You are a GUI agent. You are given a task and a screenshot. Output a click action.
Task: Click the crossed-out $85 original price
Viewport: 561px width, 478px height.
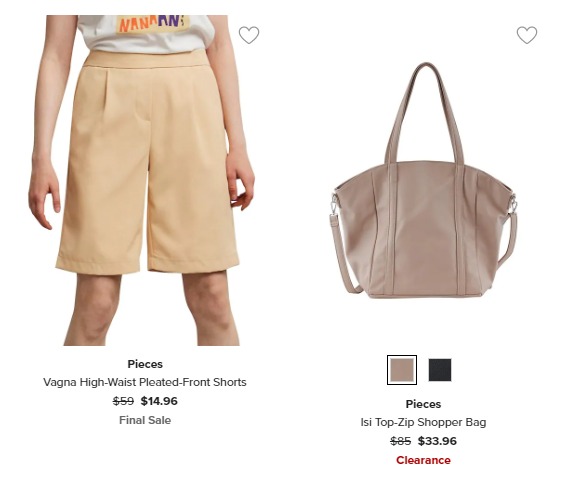coord(400,441)
